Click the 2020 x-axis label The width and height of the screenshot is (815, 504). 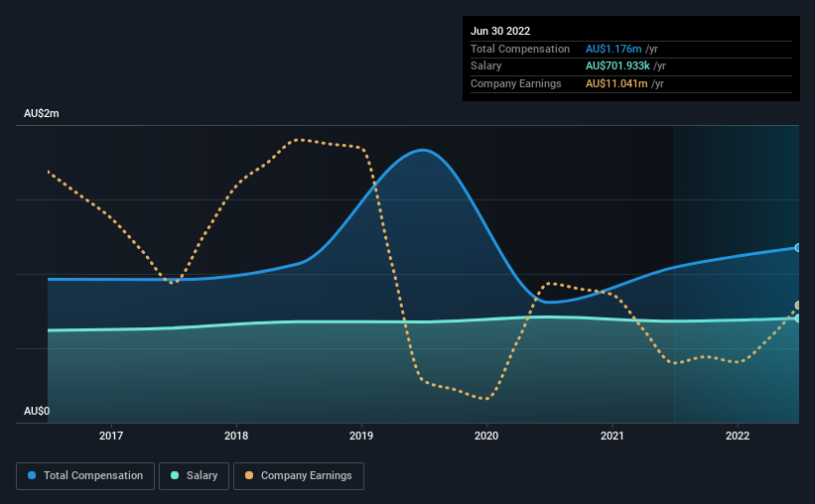486,436
